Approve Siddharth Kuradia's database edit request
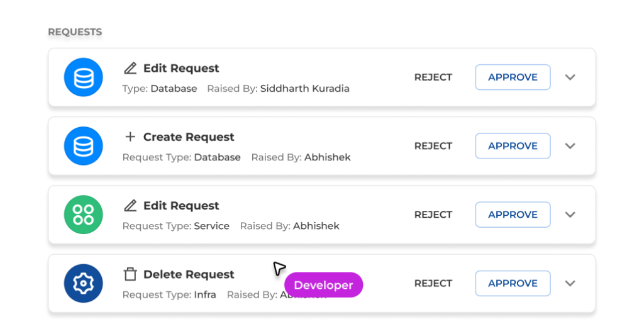Image resolution: width=644 pixels, height=336 pixels. tap(513, 77)
